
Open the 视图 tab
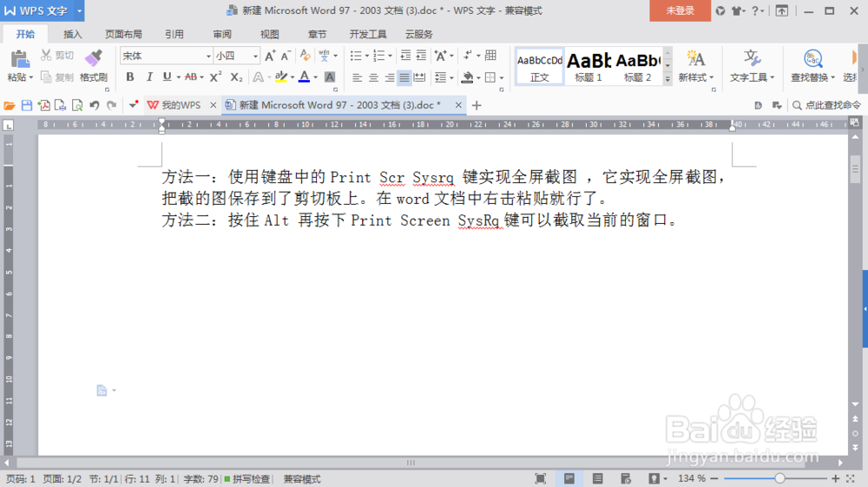[x=270, y=35]
